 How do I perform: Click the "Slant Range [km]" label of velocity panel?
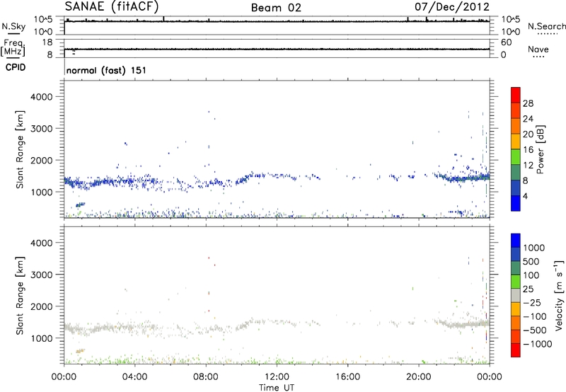[20, 296]
